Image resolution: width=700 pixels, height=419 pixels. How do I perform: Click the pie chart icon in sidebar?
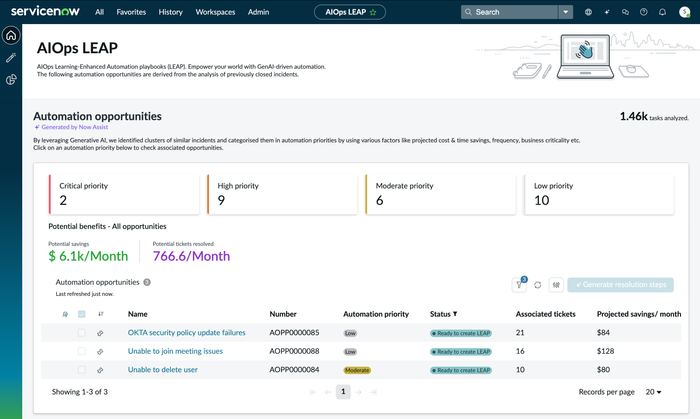[x=11, y=80]
